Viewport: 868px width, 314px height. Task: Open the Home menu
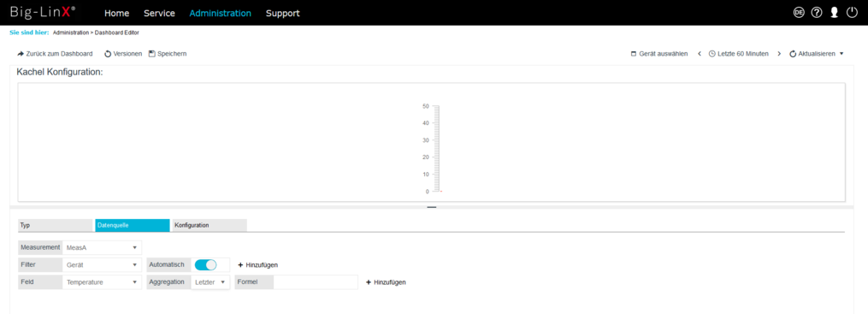pos(117,14)
